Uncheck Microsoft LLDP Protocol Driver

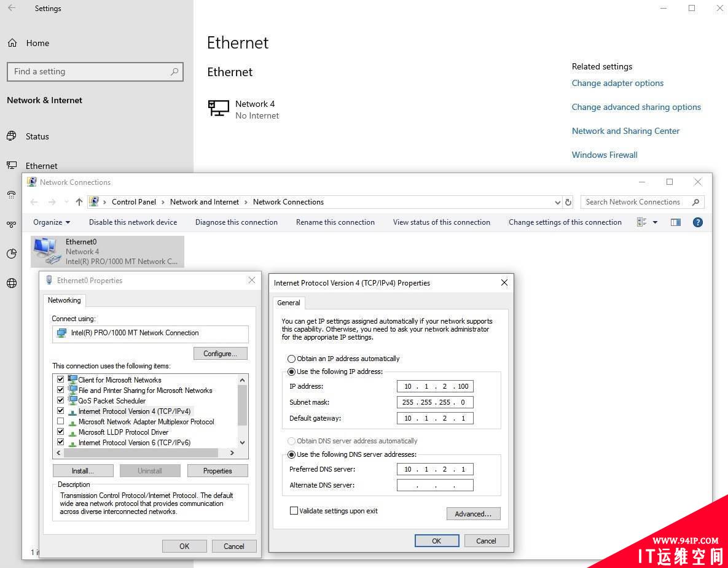click(60, 432)
